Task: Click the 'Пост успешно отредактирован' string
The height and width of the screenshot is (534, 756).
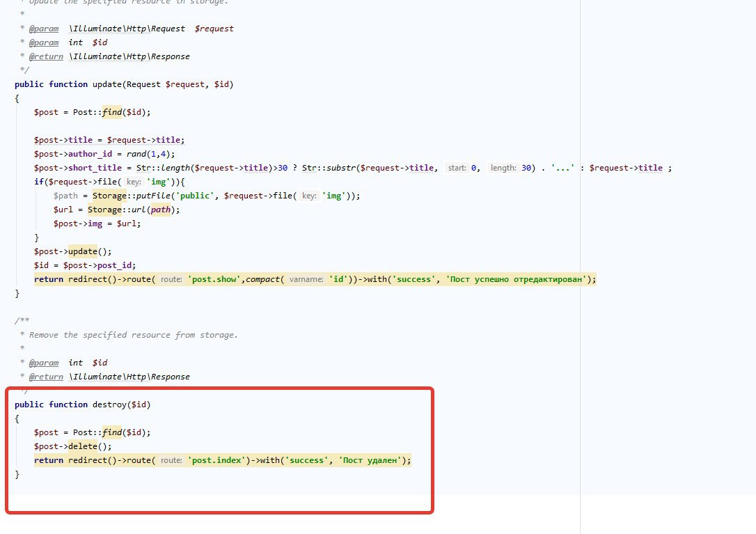Action: click(518, 279)
